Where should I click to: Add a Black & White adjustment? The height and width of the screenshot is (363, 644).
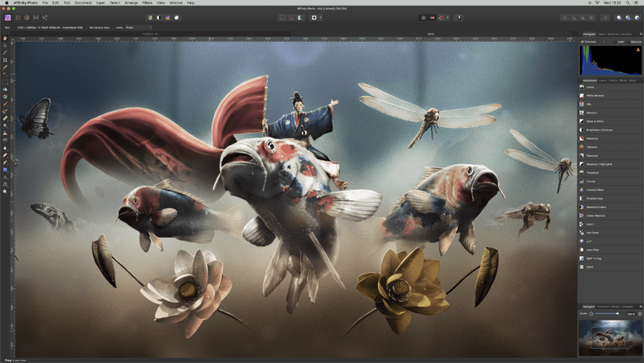[x=611, y=121]
